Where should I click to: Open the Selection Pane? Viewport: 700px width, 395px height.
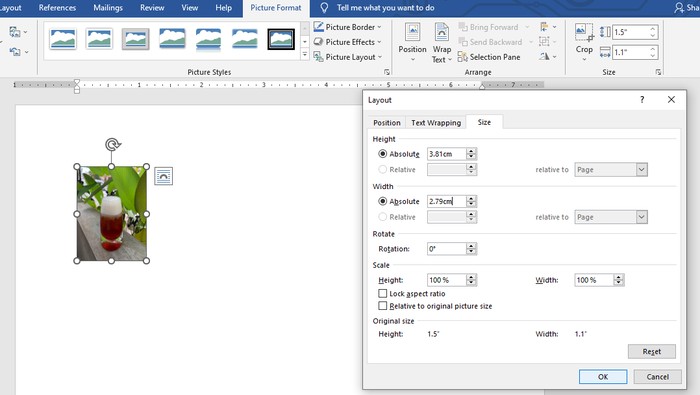489,57
